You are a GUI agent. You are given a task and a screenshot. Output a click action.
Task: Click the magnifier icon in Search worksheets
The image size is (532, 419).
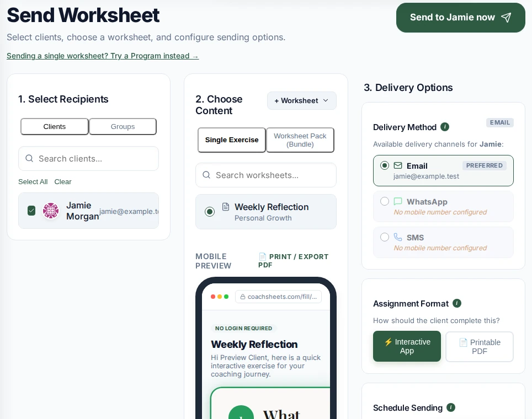tap(206, 175)
